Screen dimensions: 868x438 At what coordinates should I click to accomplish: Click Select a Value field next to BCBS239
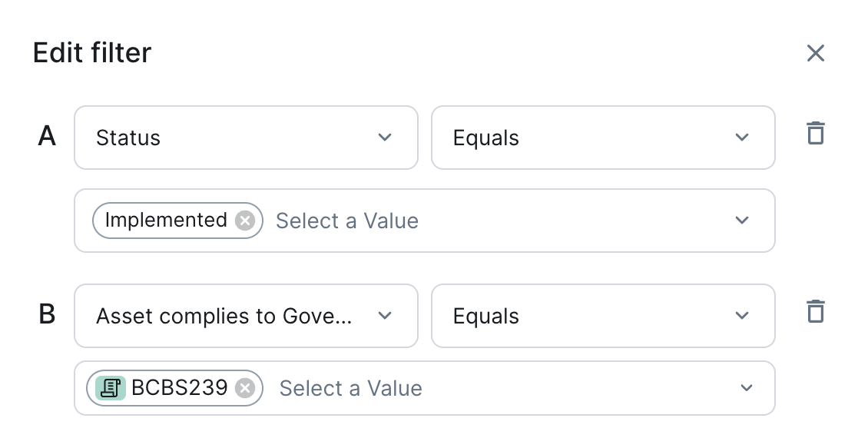click(x=350, y=388)
